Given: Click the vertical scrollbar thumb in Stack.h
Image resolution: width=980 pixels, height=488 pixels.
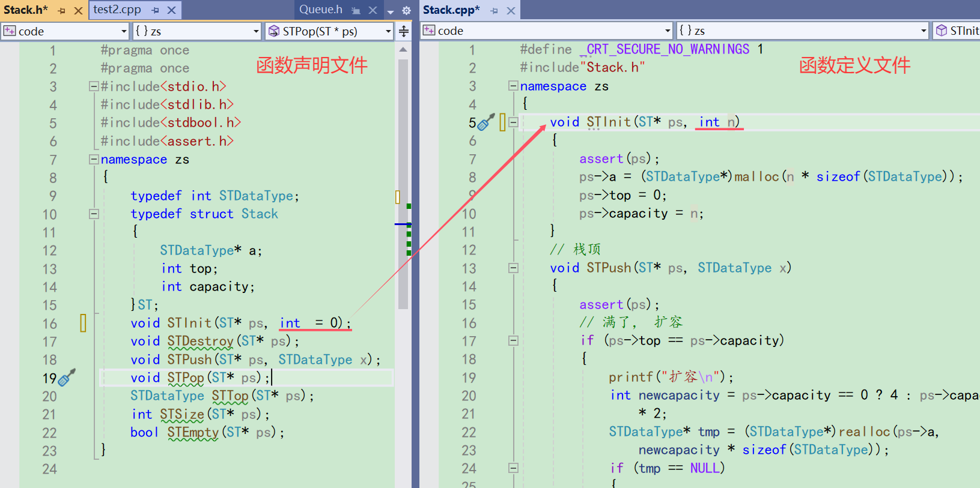Looking at the screenshot, I should [403, 184].
